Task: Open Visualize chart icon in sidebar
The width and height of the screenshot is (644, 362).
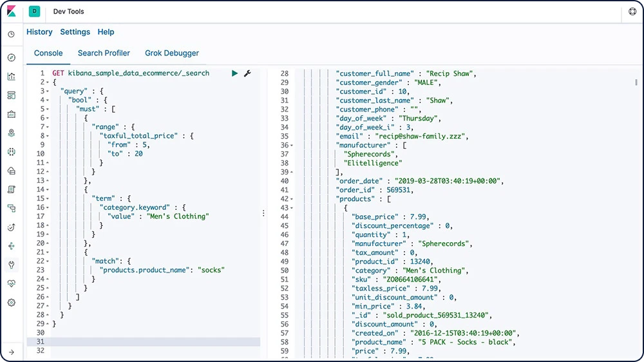Action: point(12,77)
